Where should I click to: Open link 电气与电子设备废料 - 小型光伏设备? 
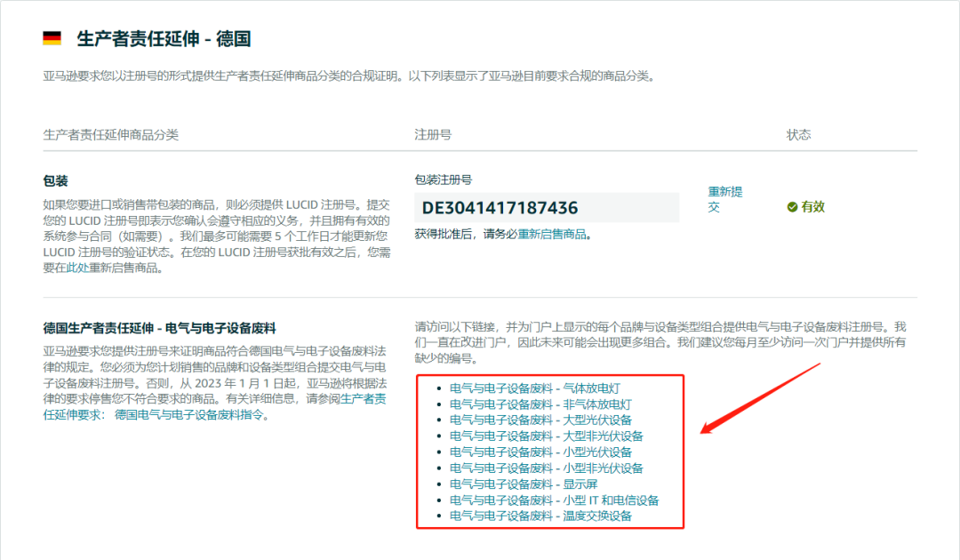[540, 452]
